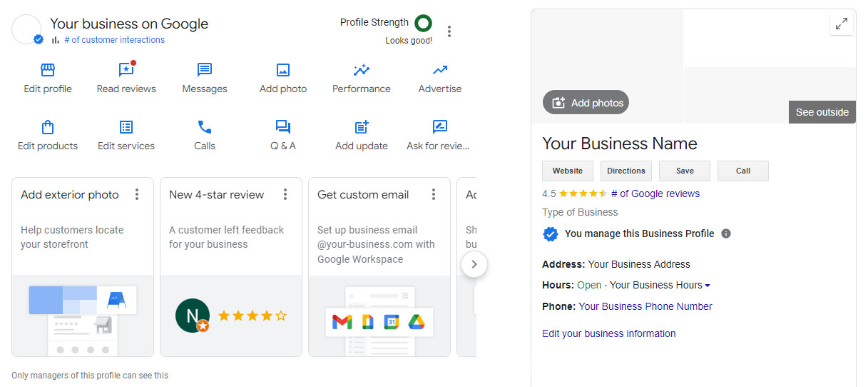
Task: Open Get custom email card options menu
Action: point(434,194)
